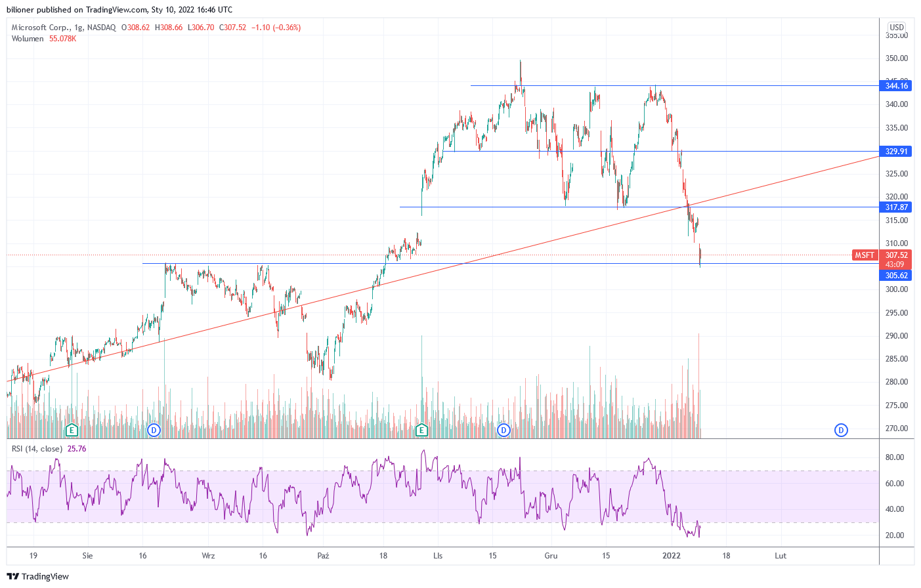
Task: Click the current price 307.52 label
Action: (896, 255)
